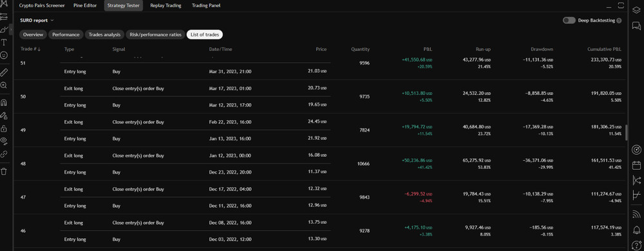The height and width of the screenshot is (251, 644).
Task: Open the Trades analysis section
Action: (x=104, y=35)
